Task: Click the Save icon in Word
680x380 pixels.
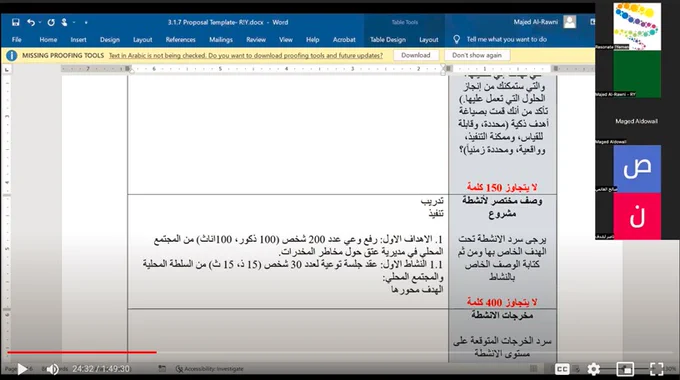Action: (16, 22)
